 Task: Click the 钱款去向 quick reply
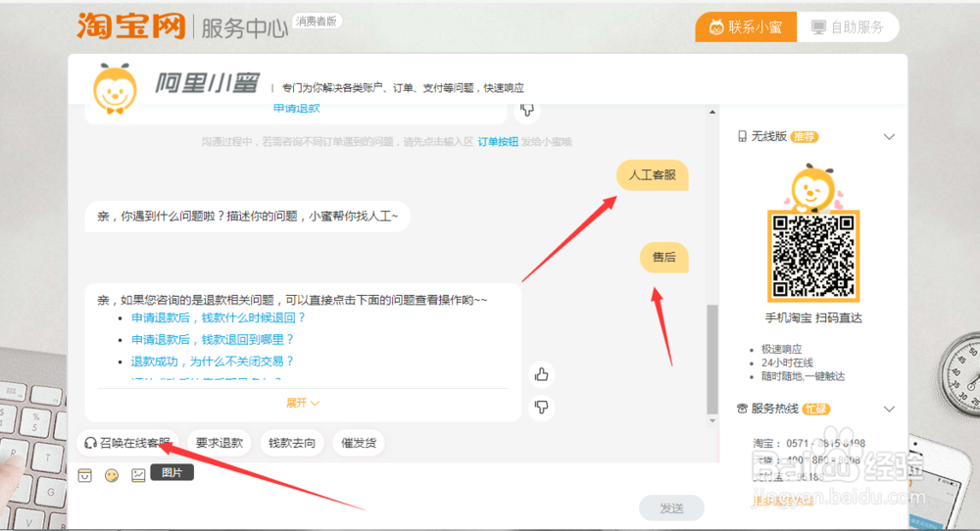[292, 443]
